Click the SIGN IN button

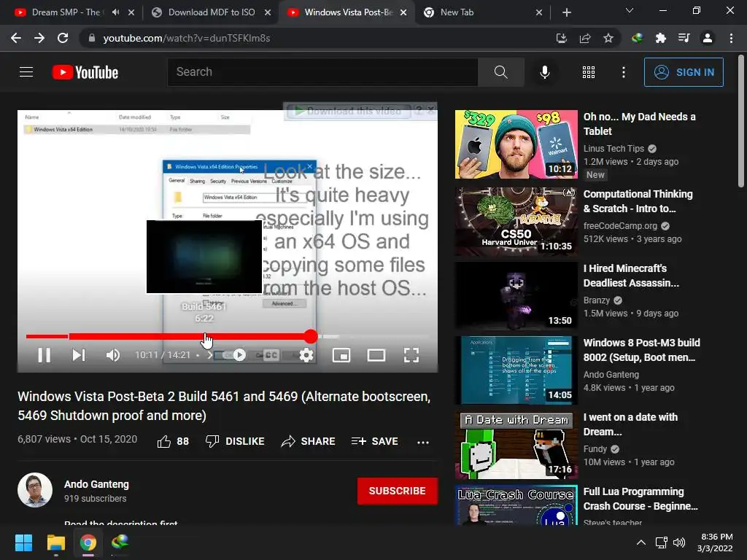pyautogui.click(x=684, y=72)
